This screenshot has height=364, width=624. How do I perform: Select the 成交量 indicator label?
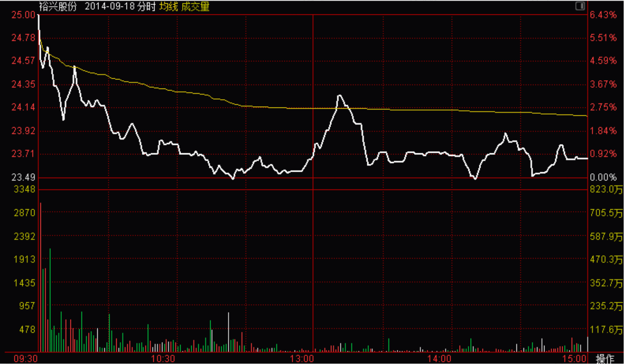[195, 6]
